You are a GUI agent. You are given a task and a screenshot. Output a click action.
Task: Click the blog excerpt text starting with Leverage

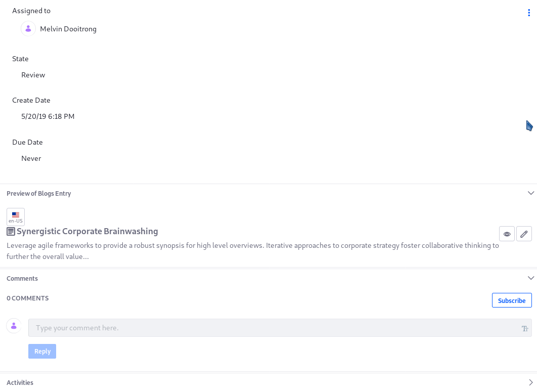pos(253,251)
